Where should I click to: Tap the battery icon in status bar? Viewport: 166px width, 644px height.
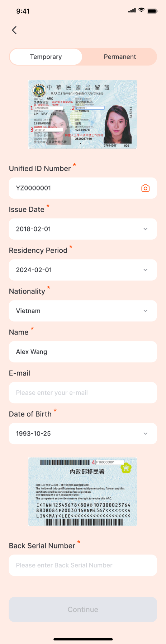click(152, 11)
